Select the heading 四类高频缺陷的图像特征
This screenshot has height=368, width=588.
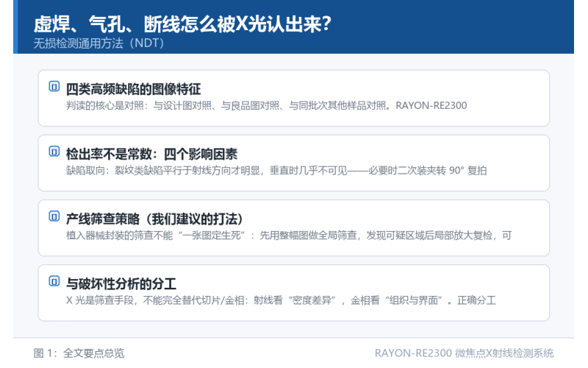tap(134, 89)
